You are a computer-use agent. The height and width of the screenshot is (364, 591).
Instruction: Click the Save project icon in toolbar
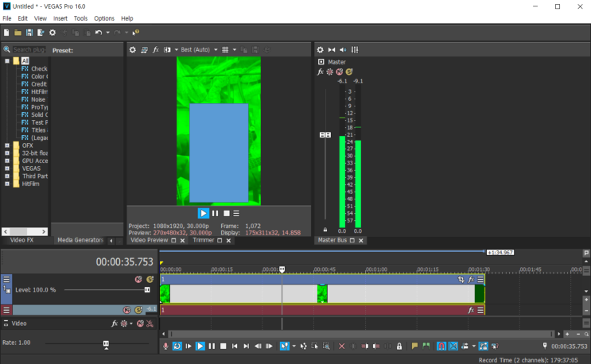29,33
